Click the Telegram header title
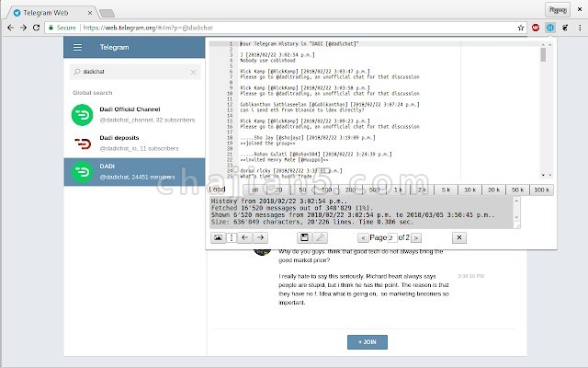588x368 pixels. click(x=114, y=47)
